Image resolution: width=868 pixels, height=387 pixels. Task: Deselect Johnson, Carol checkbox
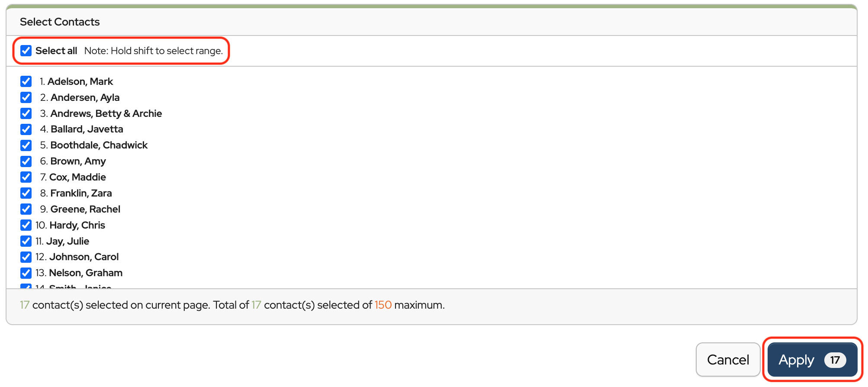tap(26, 257)
